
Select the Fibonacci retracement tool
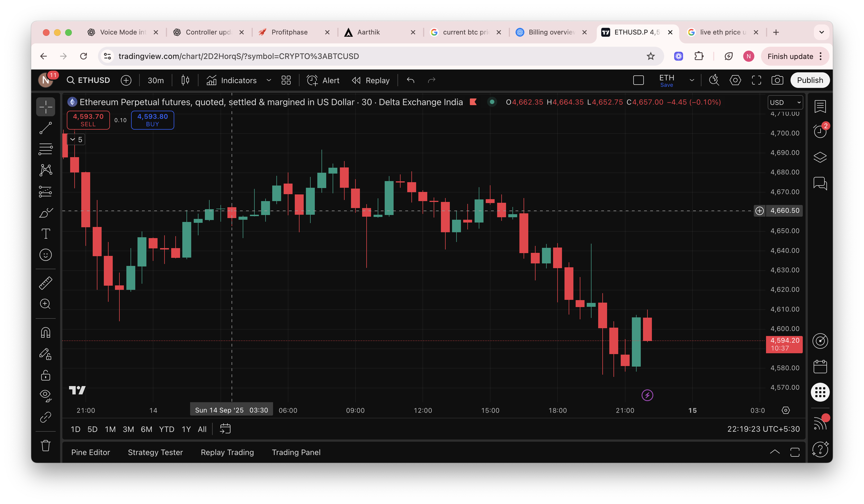click(x=46, y=149)
